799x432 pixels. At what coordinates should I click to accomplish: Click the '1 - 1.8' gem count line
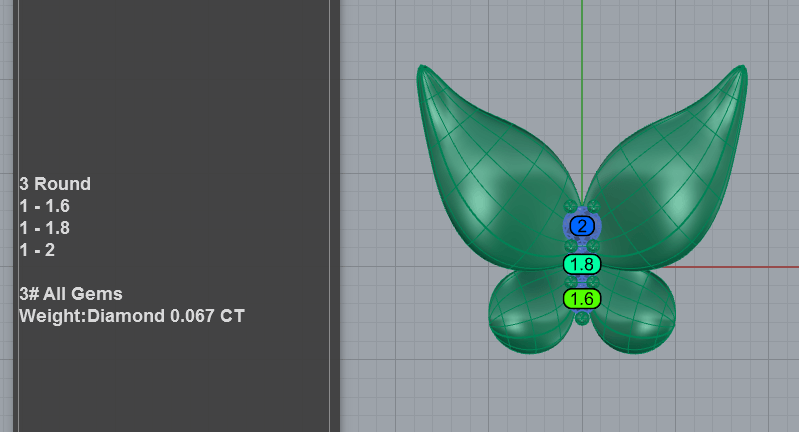point(44,228)
